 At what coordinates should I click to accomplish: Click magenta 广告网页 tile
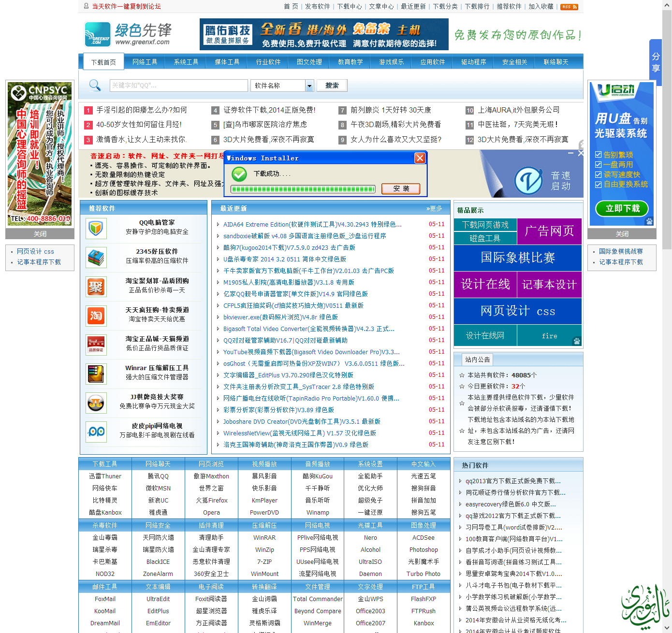point(549,231)
